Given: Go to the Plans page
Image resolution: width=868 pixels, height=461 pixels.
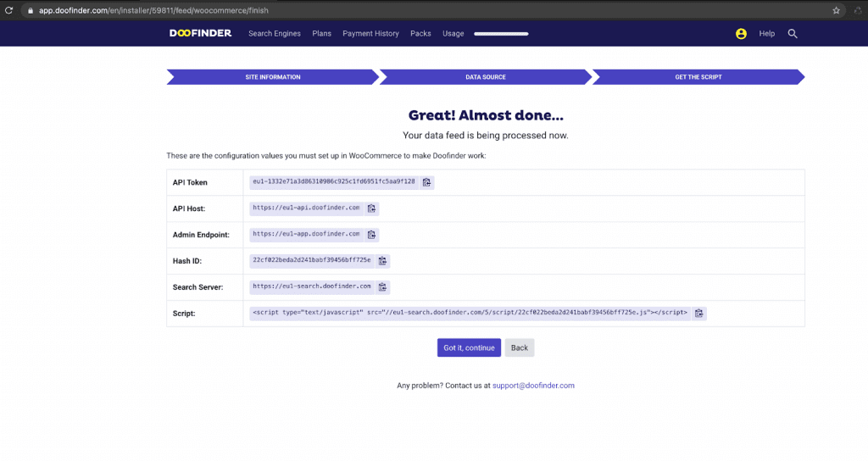Looking at the screenshot, I should click(x=321, y=34).
